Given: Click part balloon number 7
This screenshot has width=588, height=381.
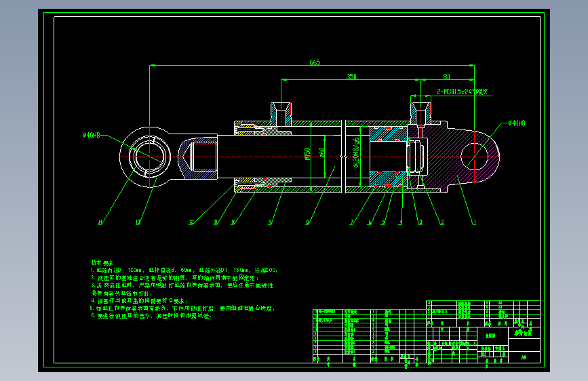Looking at the screenshot, I should click(352, 222).
